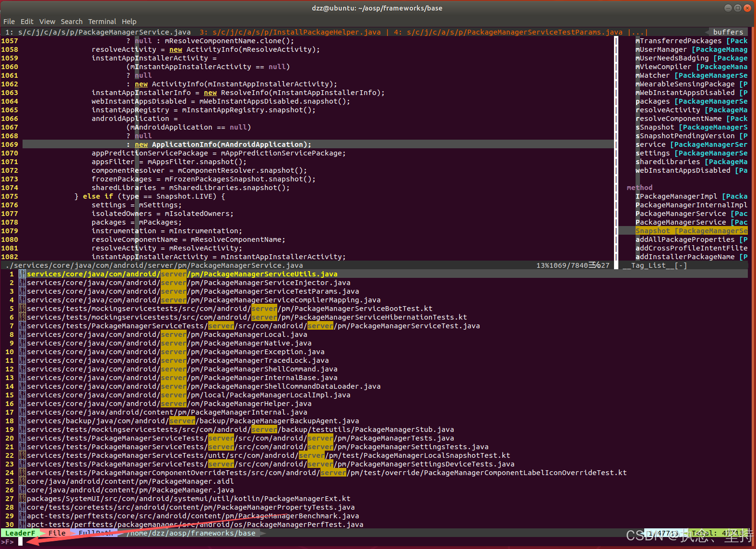Image resolution: width=756 pixels, height=549 pixels.
Task: Switch to PackageManagerService.java buffer tab
Action: 98,32
